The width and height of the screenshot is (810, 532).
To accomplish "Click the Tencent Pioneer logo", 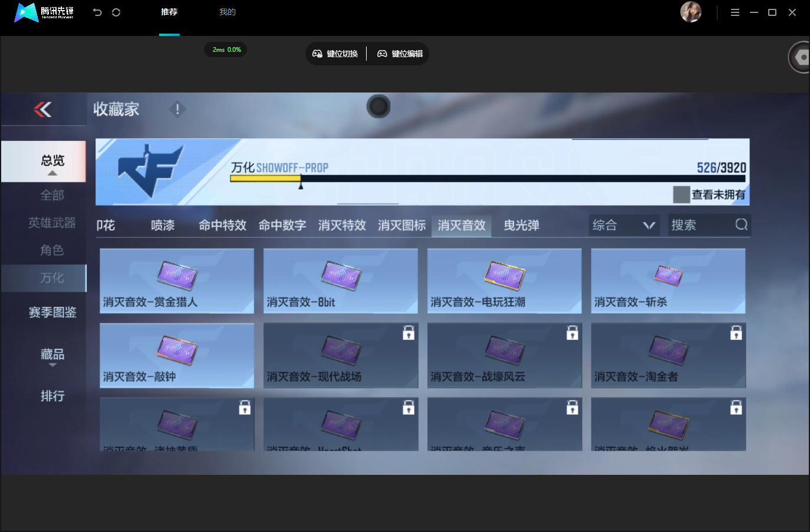I will [44, 12].
